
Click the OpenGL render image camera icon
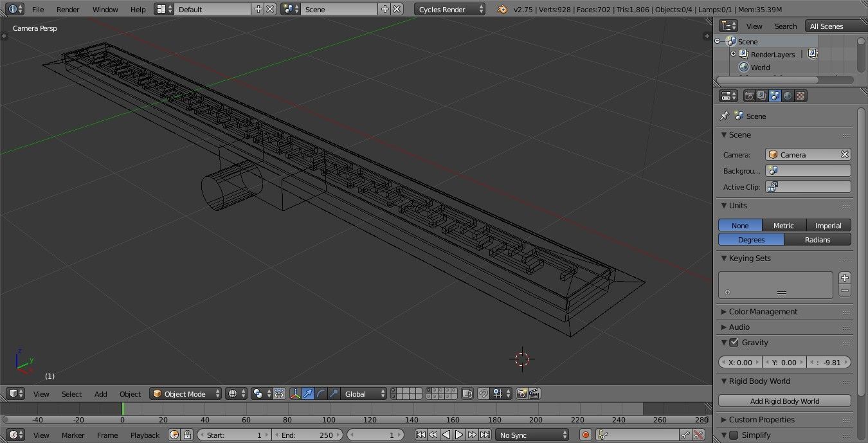[521, 393]
